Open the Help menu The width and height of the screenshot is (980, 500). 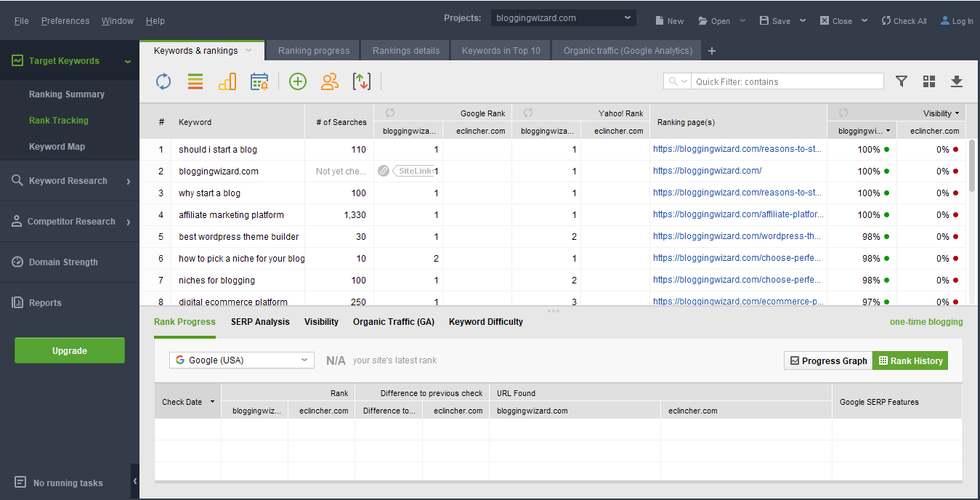[155, 21]
